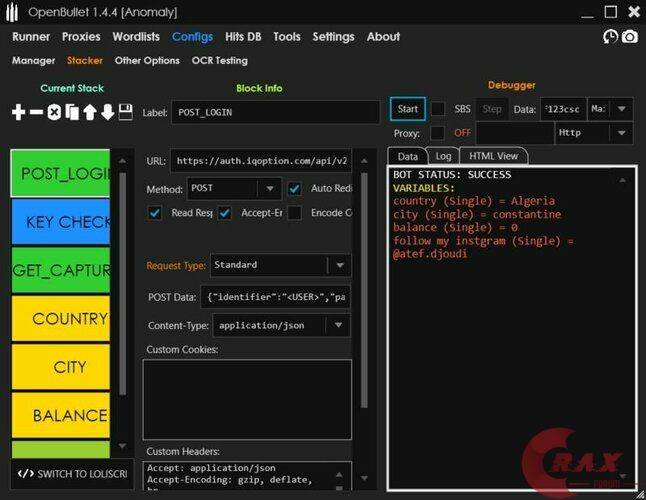Switch to Other Options subtab
Screen dimensions: 646x500
click(x=147, y=61)
